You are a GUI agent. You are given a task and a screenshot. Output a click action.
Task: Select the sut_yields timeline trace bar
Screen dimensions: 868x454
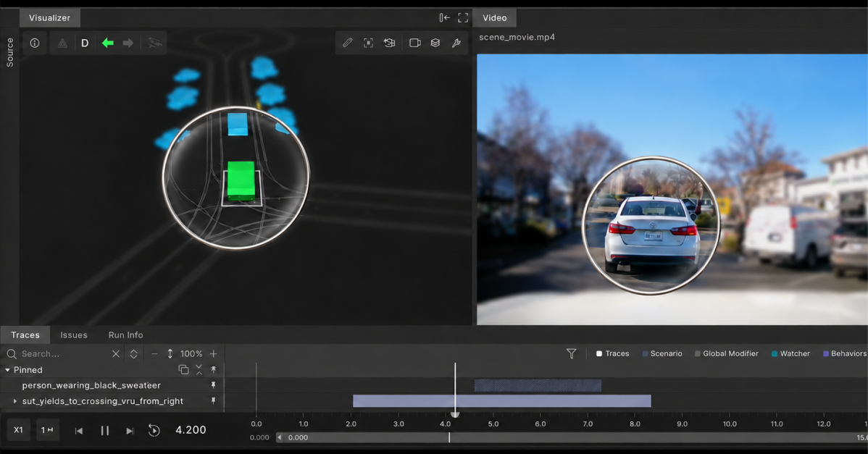[x=501, y=401]
